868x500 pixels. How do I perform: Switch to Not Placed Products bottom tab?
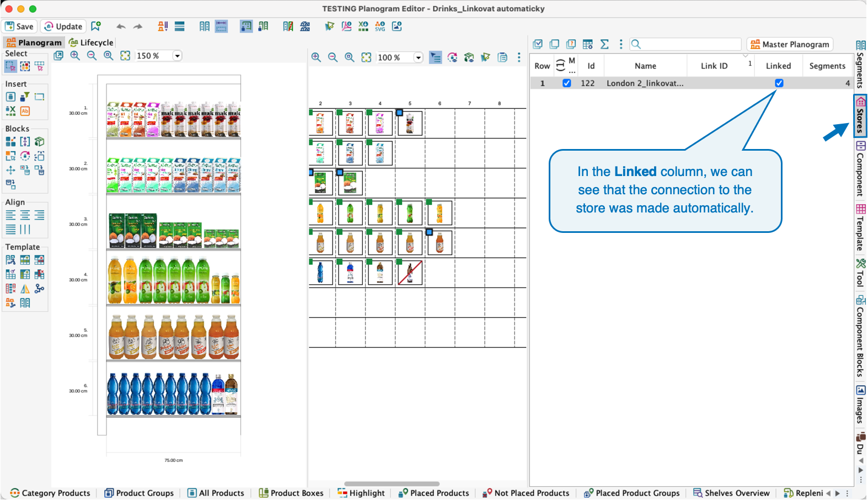pyautogui.click(x=526, y=493)
